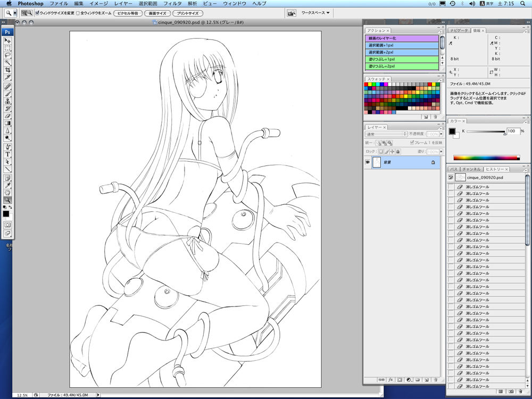Open fill 塗り slider arrow

[441, 152]
